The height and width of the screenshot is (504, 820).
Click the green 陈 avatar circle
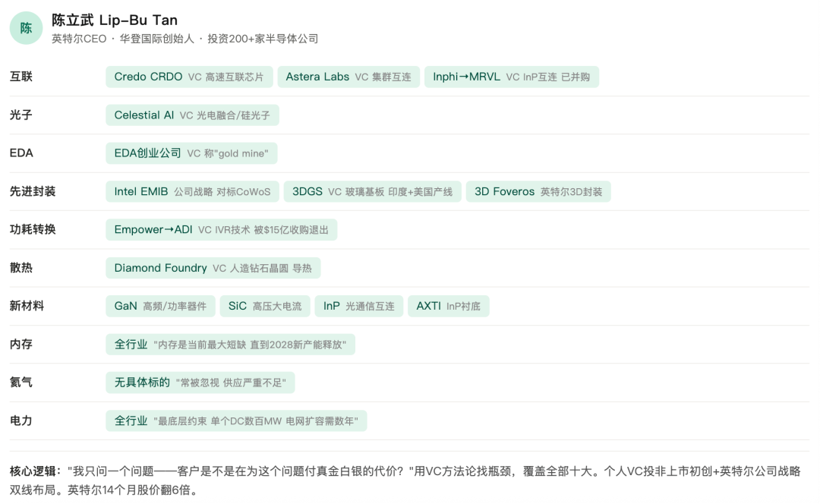tap(26, 28)
